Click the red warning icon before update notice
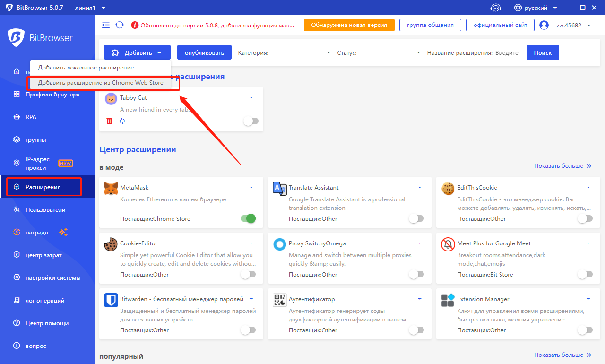The image size is (605, 364). tap(135, 25)
